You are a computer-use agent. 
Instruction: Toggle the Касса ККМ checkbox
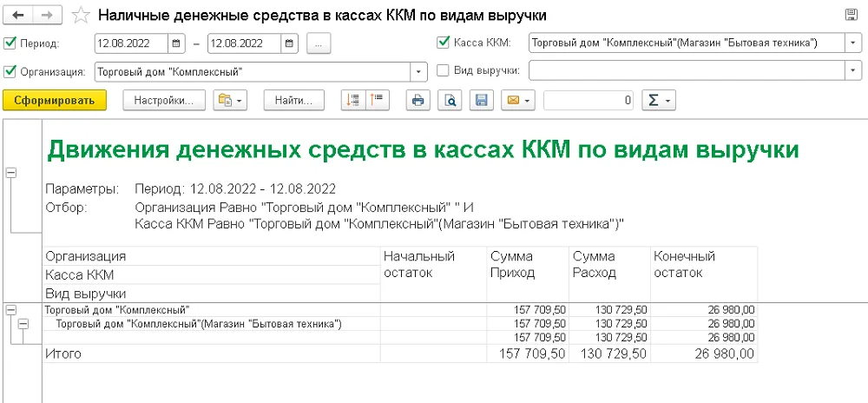443,42
